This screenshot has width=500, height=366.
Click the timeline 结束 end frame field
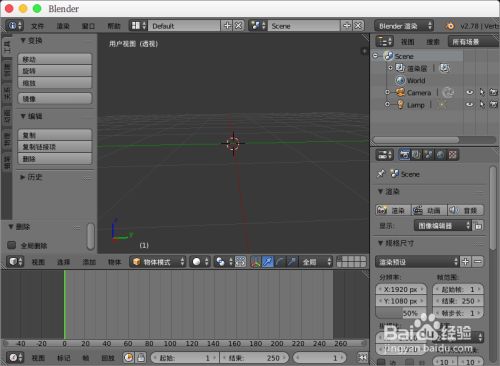[254, 358]
